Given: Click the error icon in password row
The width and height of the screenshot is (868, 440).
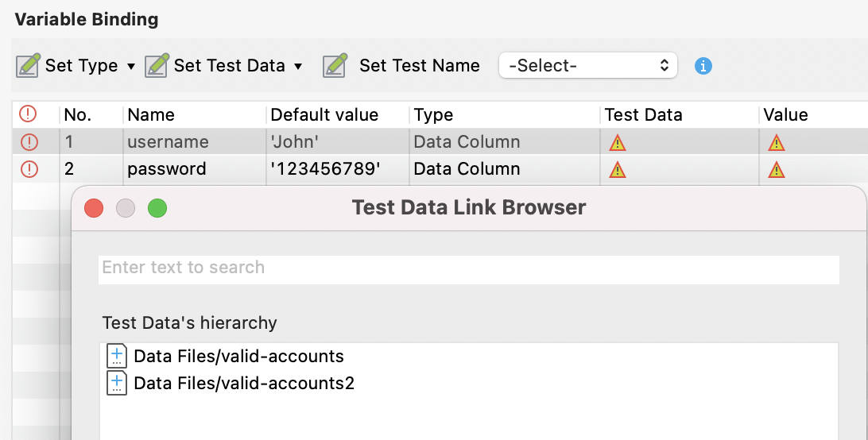Looking at the screenshot, I should [29, 169].
